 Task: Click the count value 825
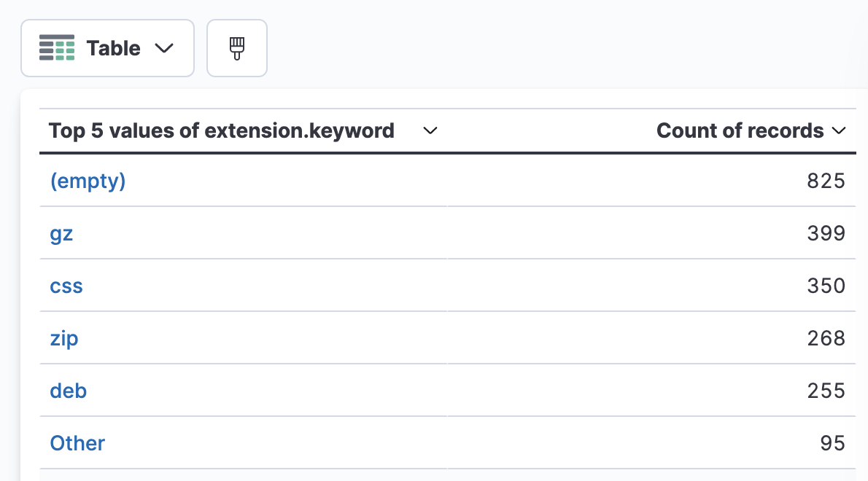click(x=826, y=181)
